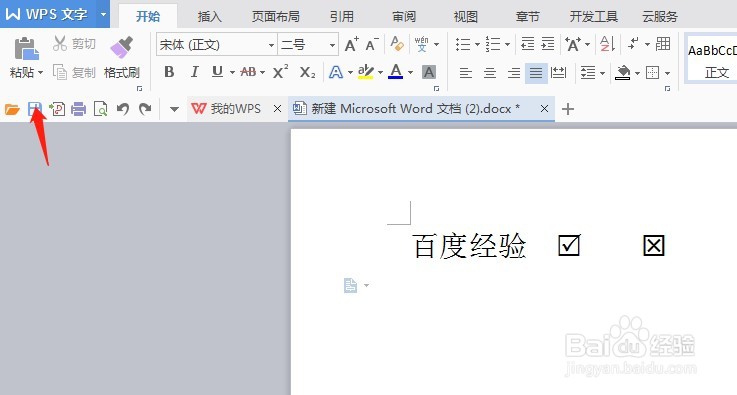Click the shading paint bucket icon

coord(623,72)
